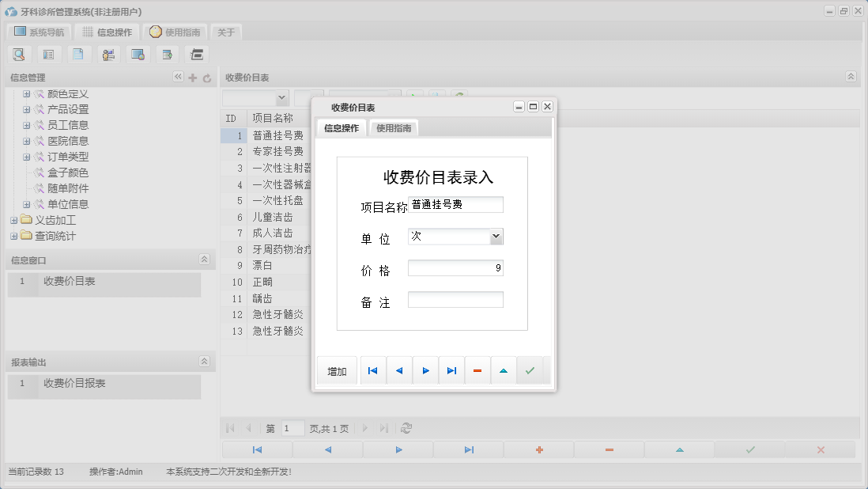The image size is (868, 489).
Task: Jump to first record in the dialog
Action: tap(372, 370)
